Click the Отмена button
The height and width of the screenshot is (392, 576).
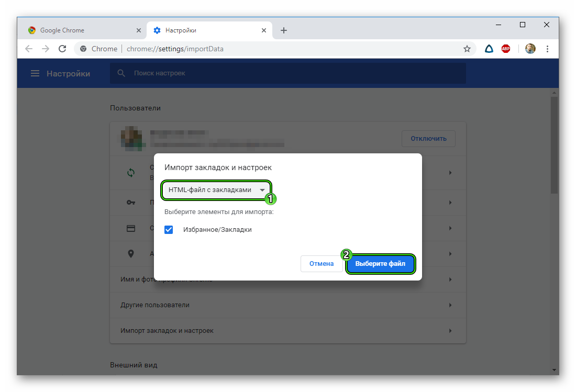(x=321, y=264)
